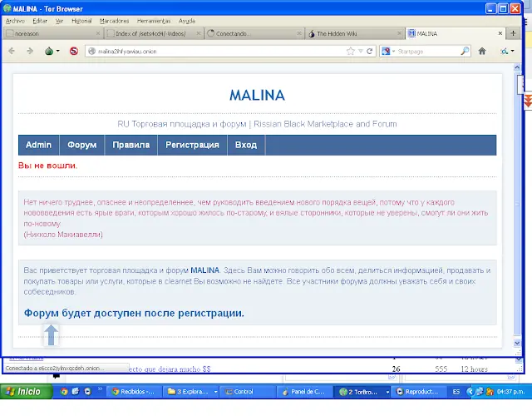The height and width of the screenshot is (416, 532).
Task: Bookmark page with star icon
Action: (x=351, y=52)
